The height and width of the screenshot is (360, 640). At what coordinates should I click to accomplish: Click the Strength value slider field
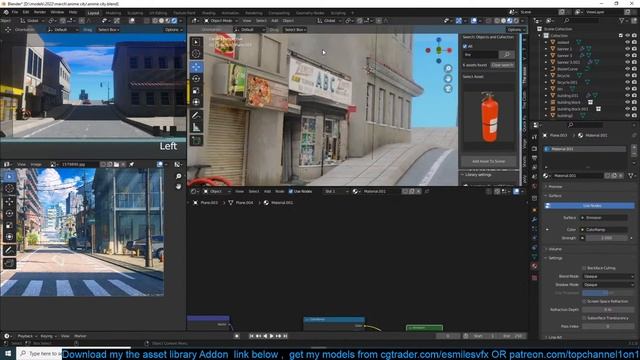[x=608, y=238]
